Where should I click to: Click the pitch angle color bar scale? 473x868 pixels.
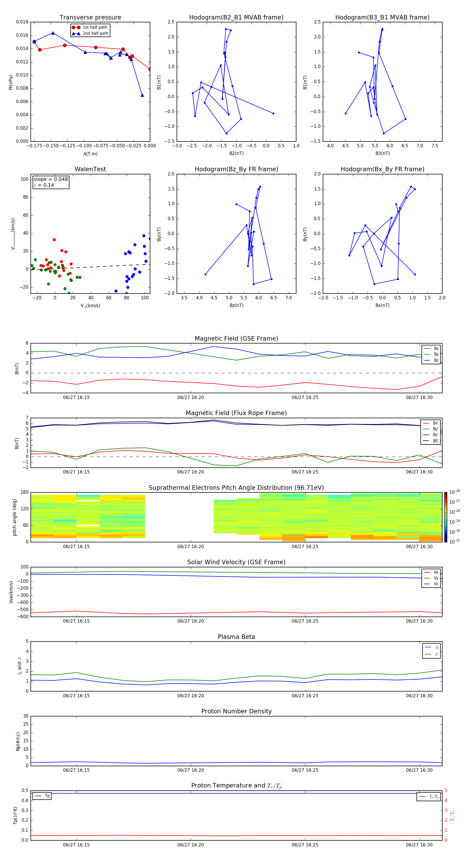(446, 517)
